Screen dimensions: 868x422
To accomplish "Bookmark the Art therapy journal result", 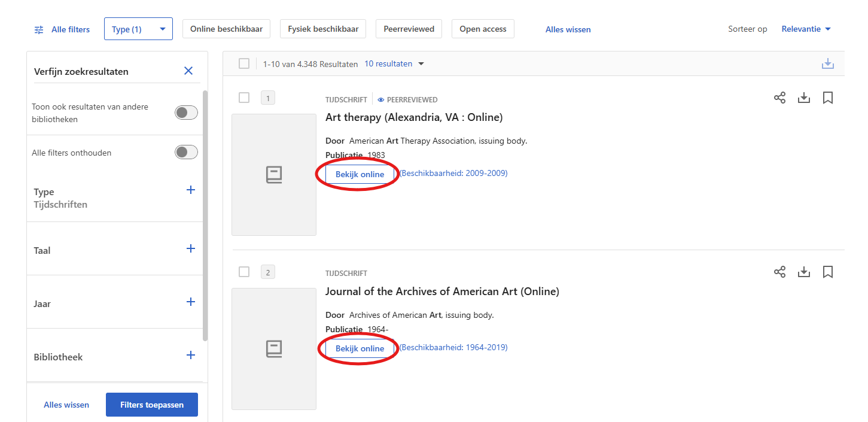I will click(x=828, y=98).
